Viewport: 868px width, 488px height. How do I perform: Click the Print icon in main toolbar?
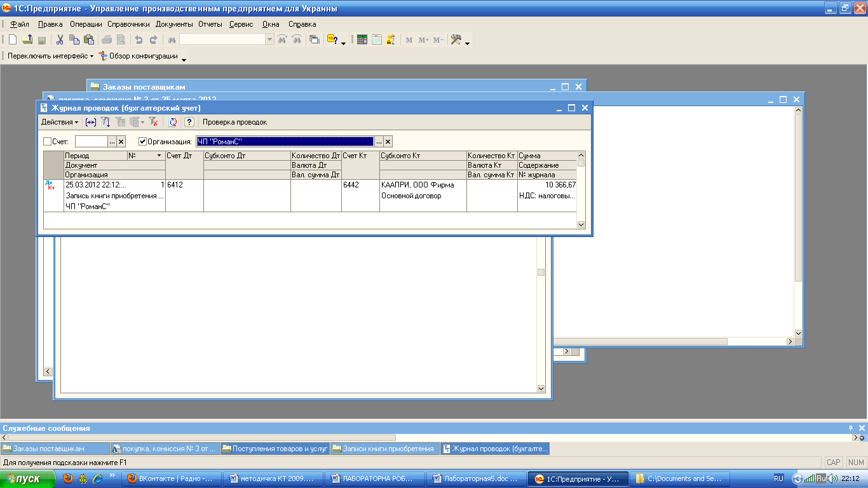[x=107, y=39]
